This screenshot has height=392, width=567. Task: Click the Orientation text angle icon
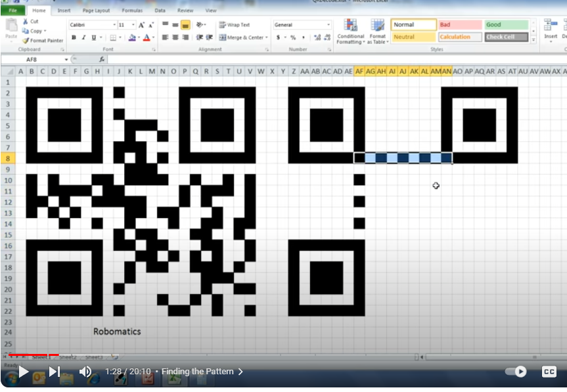[200, 24]
